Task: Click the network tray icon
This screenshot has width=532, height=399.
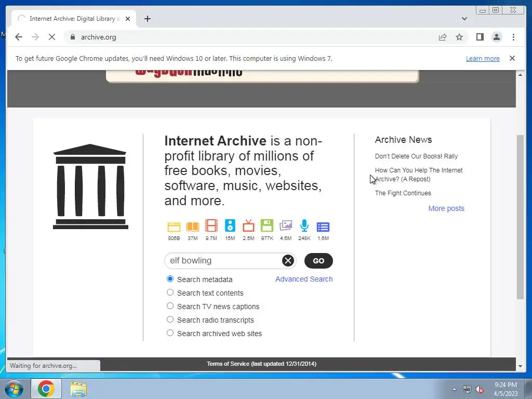Action: (467, 389)
